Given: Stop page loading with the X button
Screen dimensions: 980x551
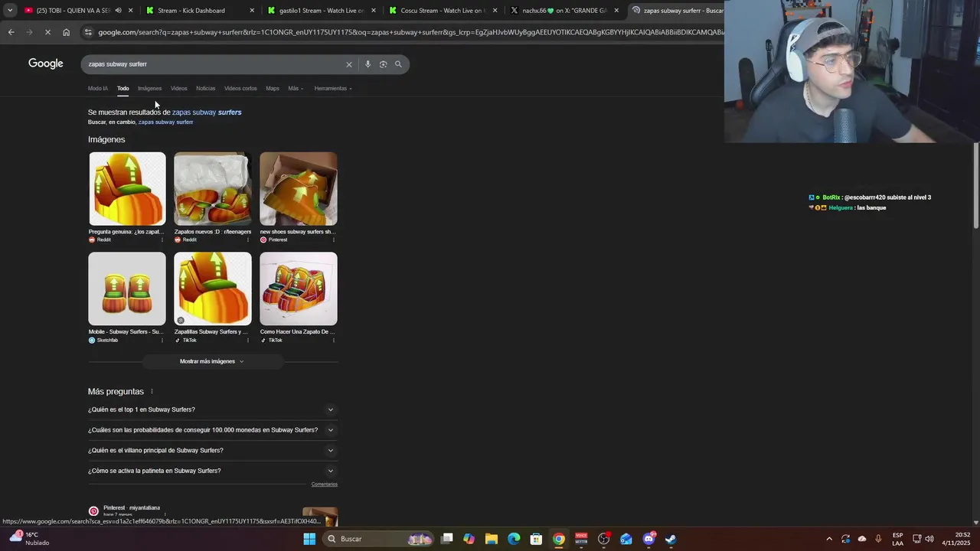Looking at the screenshot, I should [47, 32].
